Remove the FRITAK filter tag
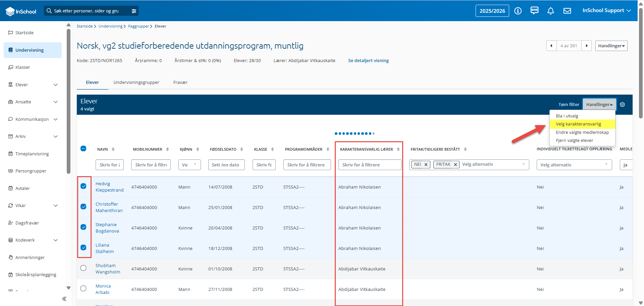 [x=455, y=164]
